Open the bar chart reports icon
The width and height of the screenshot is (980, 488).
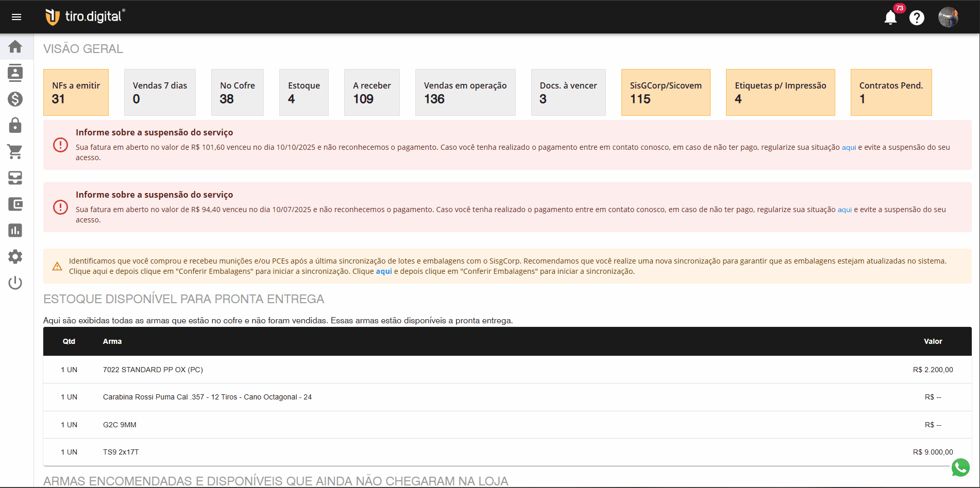tap(15, 230)
